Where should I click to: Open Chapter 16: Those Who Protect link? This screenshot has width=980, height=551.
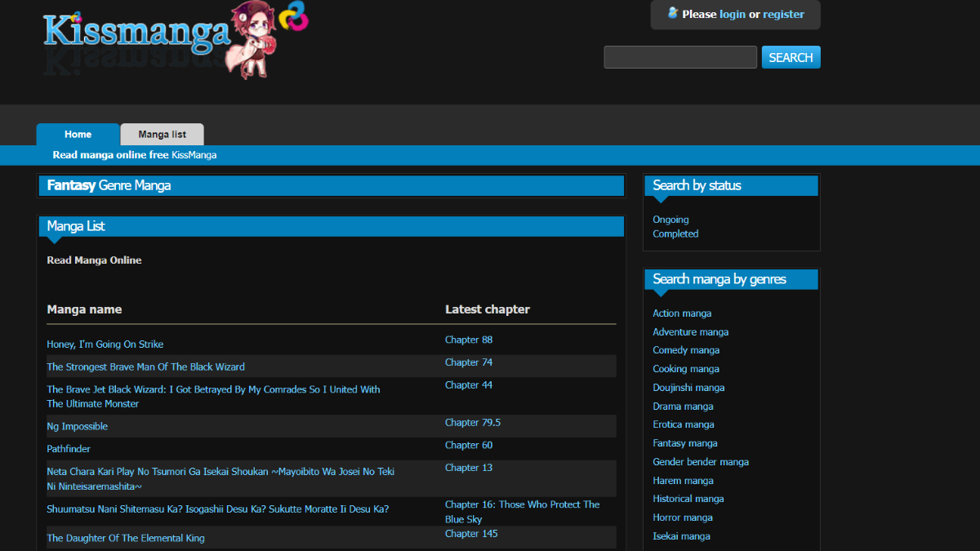coord(522,505)
